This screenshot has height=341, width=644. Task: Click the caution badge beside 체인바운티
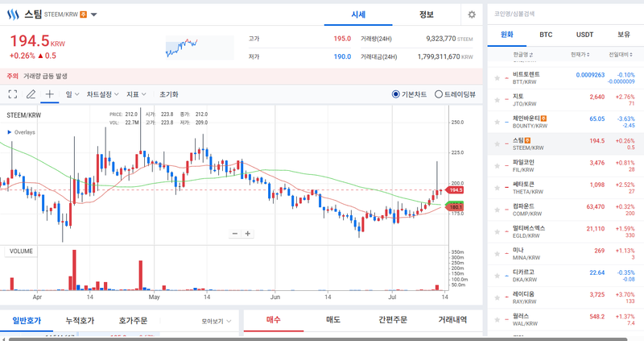(544, 119)
